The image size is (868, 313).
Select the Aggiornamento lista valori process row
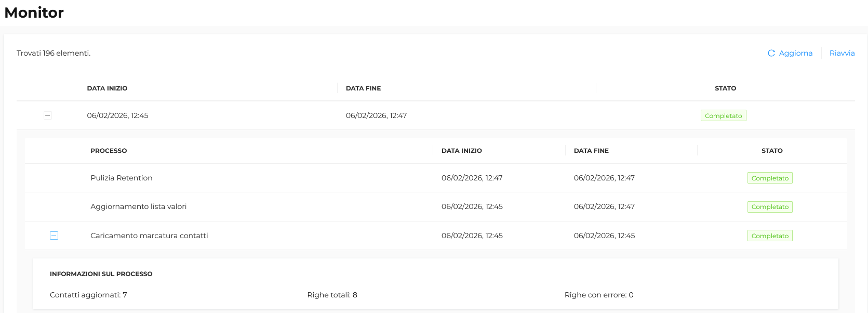point(138,206)
